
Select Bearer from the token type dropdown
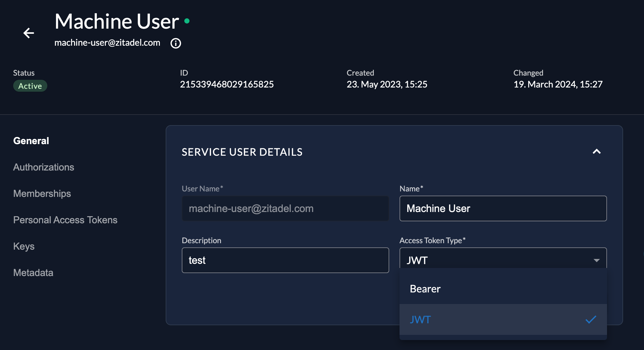(x=425, y=289)
